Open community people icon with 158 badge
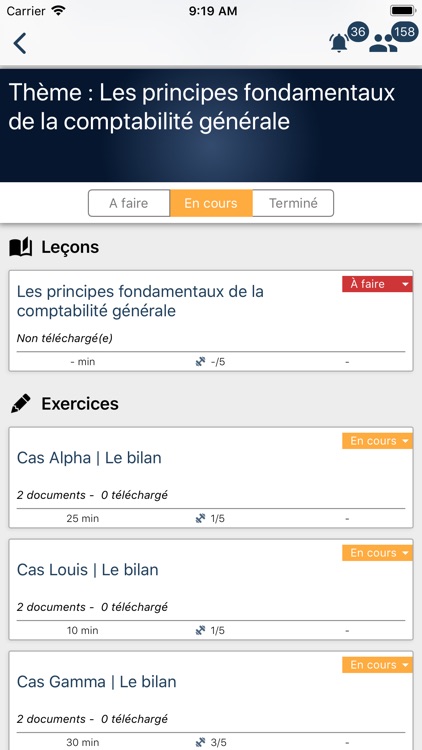The width and height of the screenshot is (422, 750). click(383, 43)
